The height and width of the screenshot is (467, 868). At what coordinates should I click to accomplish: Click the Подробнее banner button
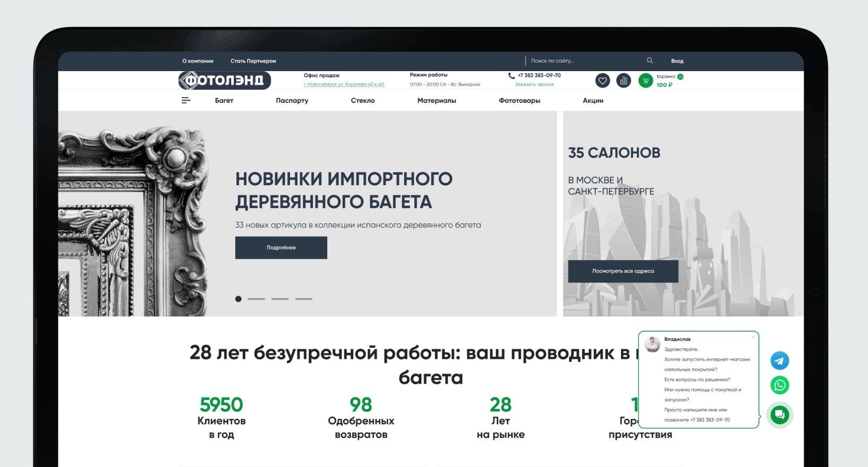pos(281,248)
